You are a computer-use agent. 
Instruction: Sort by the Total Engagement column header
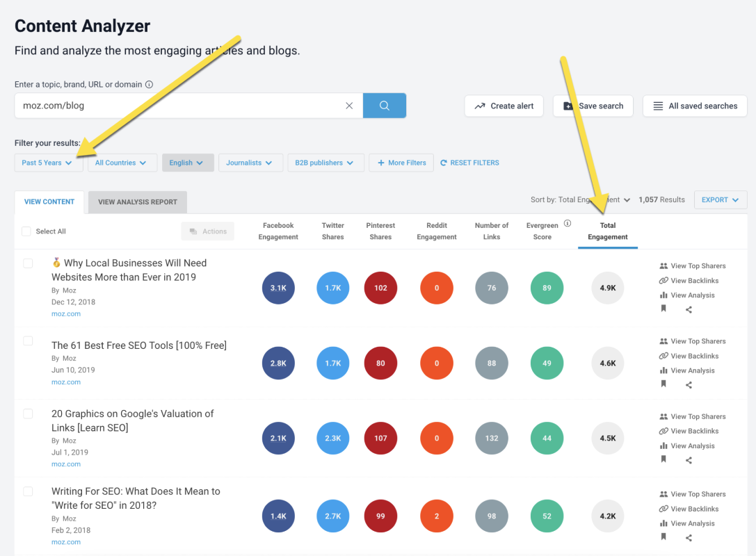coord(607,231)
